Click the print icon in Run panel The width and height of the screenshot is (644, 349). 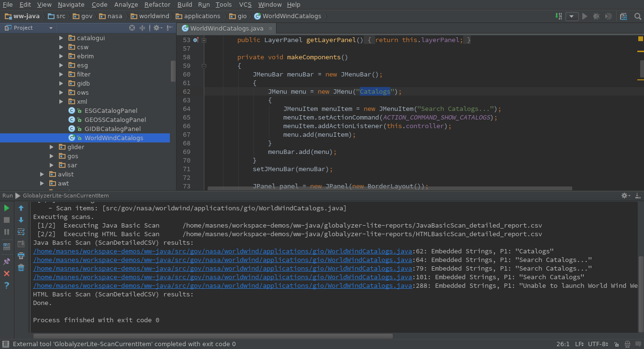(21, 256)
